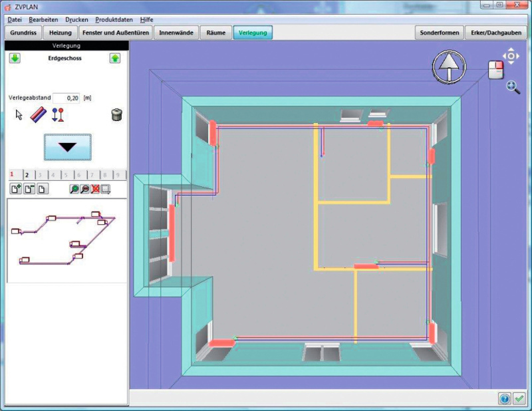Click the pan navigation control
532x411 pixels.
pos(511,56)
